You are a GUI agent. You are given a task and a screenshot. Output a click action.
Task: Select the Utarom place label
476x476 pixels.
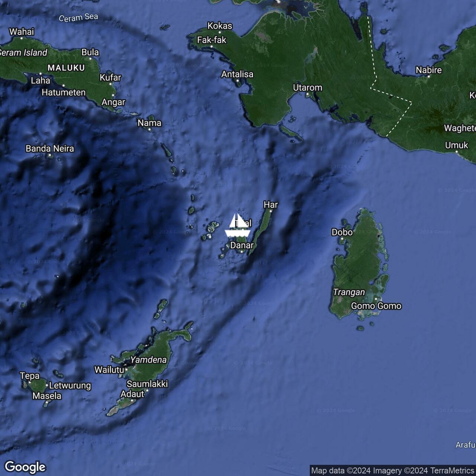point(308,88)
